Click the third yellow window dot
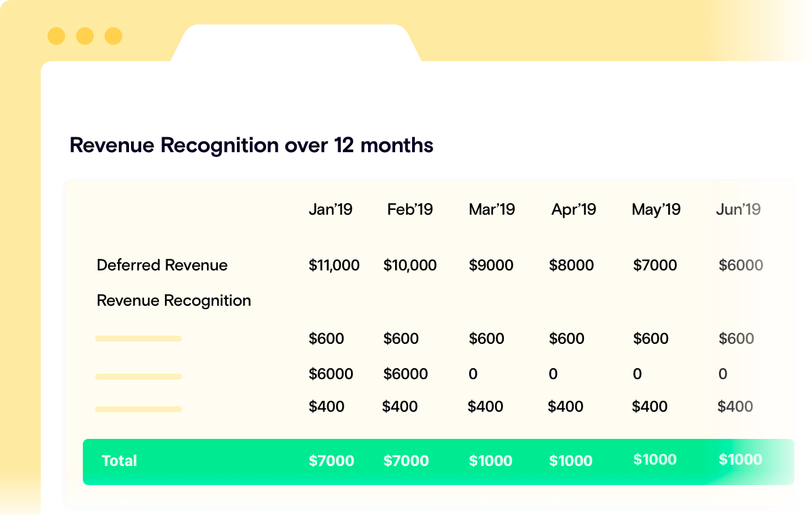812x515 pixels. point(113,36)
